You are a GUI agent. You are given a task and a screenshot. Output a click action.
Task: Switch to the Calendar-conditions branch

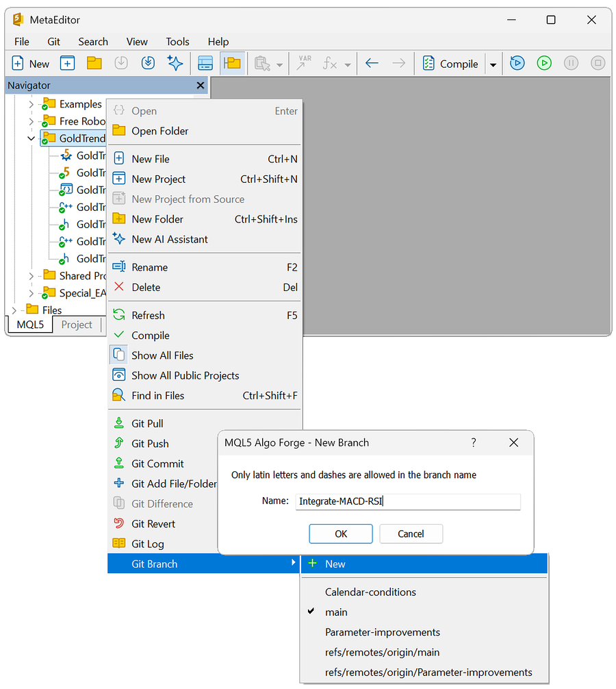coord(424,592)
